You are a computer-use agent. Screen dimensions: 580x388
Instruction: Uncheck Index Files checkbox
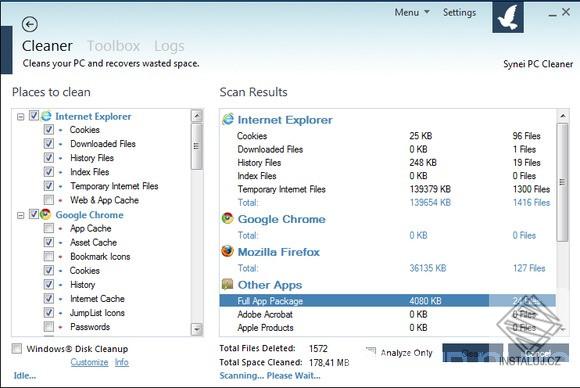(48, 172)
